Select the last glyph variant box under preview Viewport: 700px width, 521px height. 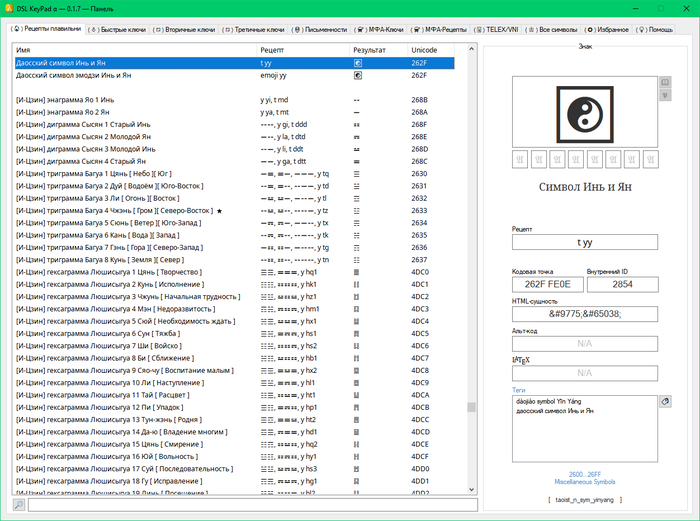(x=652, y=159)
